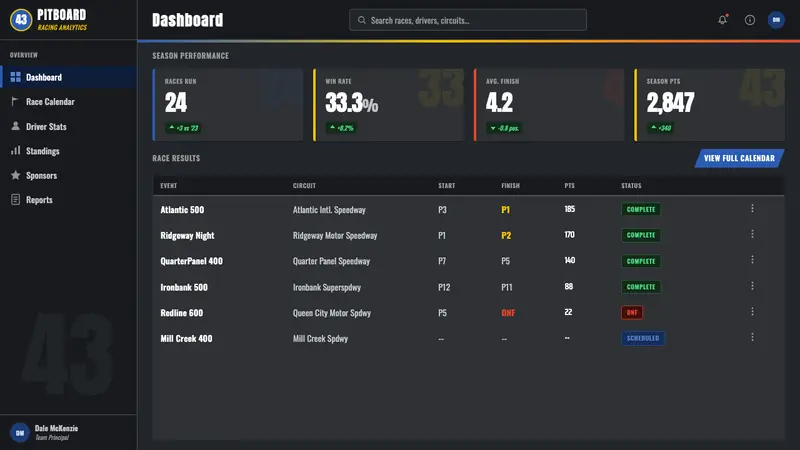The image size is (800, 450).
Task: Open row menu for QuarterPanel 400
Action: pyautogui.click(x=752, y=260)
